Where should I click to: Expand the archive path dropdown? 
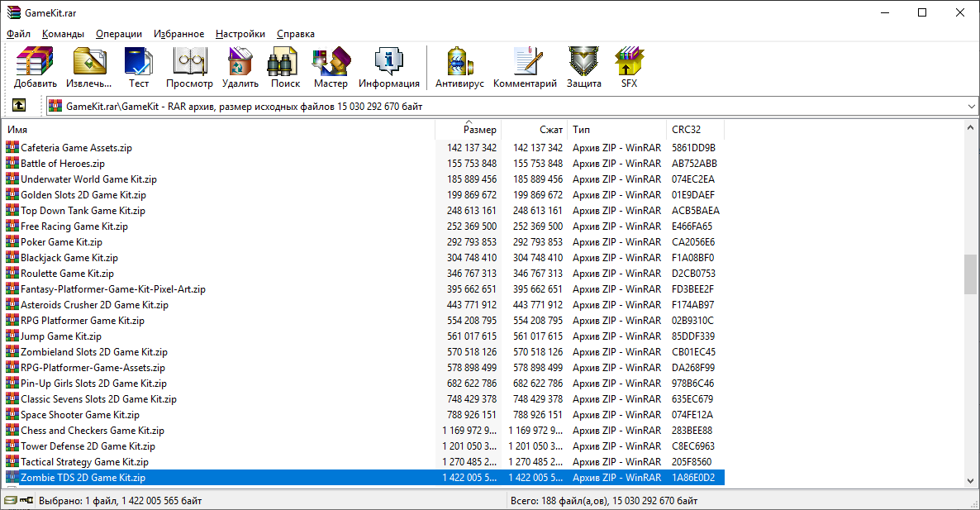971,107
